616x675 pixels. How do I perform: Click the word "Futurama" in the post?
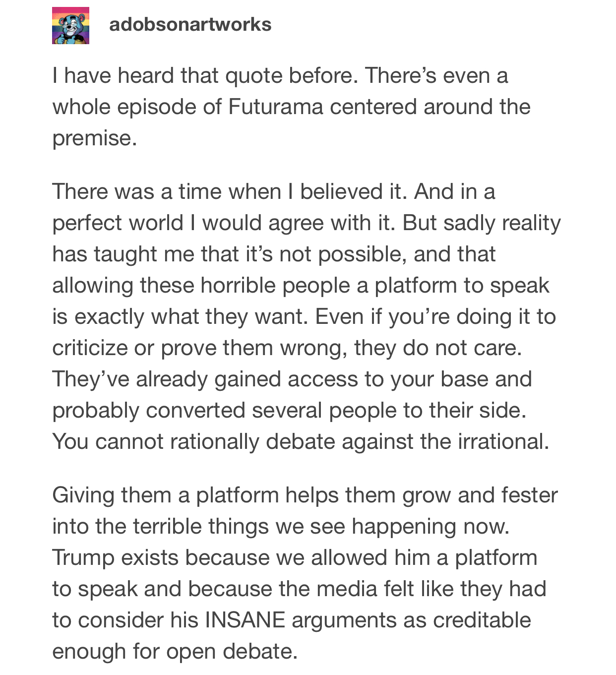pyautogui.click(x=276, y=107)
